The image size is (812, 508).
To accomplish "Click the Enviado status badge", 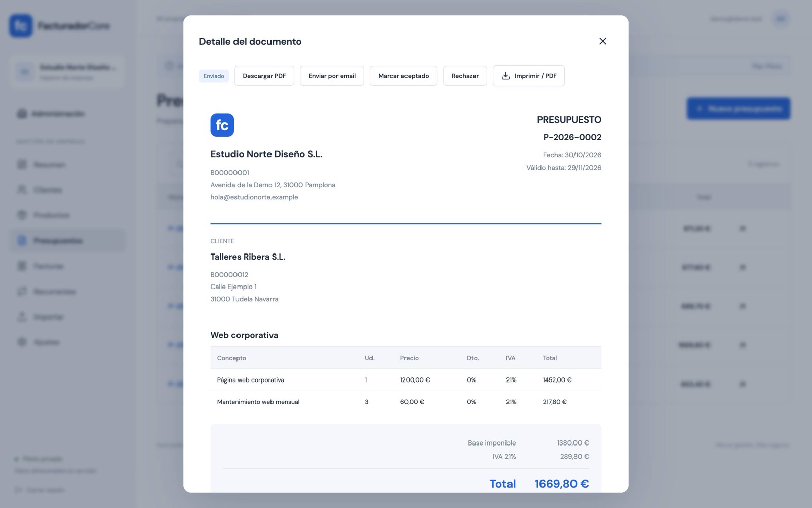I will 214,76.
